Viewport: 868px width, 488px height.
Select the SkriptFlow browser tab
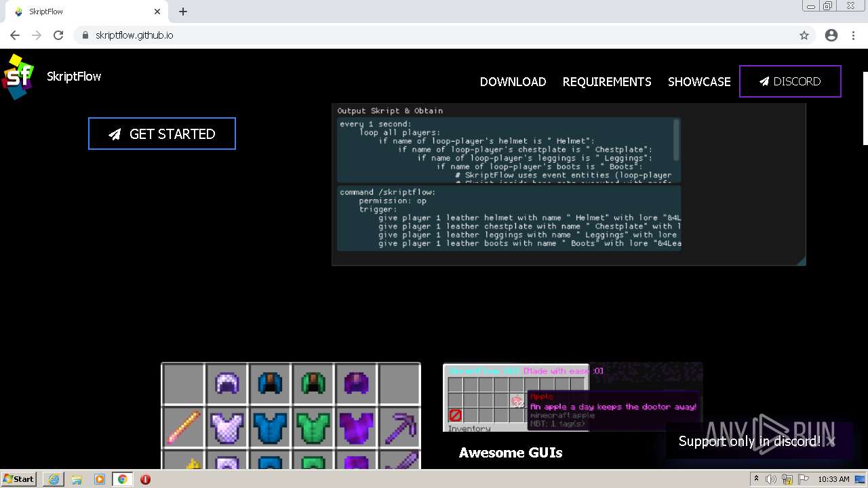(85, 12)
